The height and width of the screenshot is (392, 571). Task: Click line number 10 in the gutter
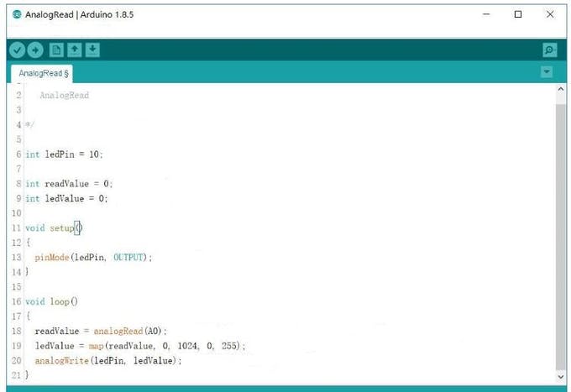(17, 213)
